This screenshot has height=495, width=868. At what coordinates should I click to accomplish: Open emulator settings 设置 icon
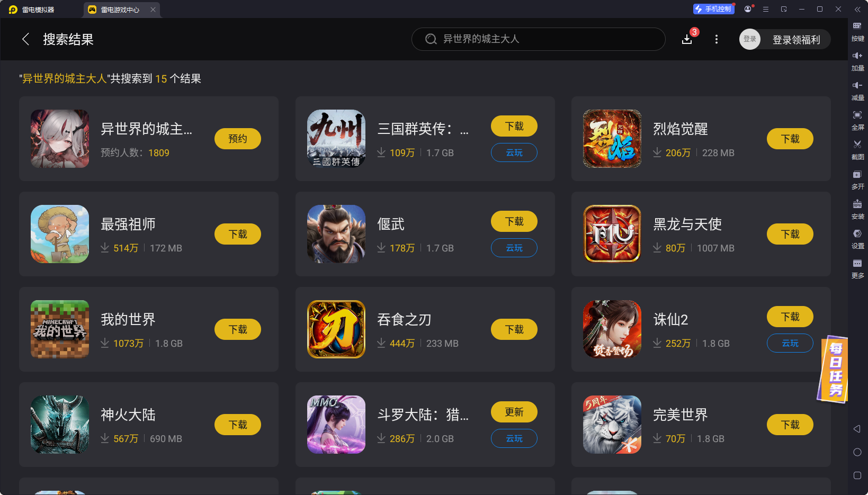point(857,239)
